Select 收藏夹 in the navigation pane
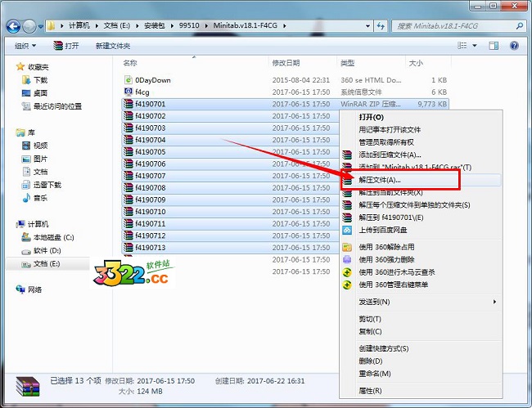Screen dimensions: 532x408 [x=33, y=67]
